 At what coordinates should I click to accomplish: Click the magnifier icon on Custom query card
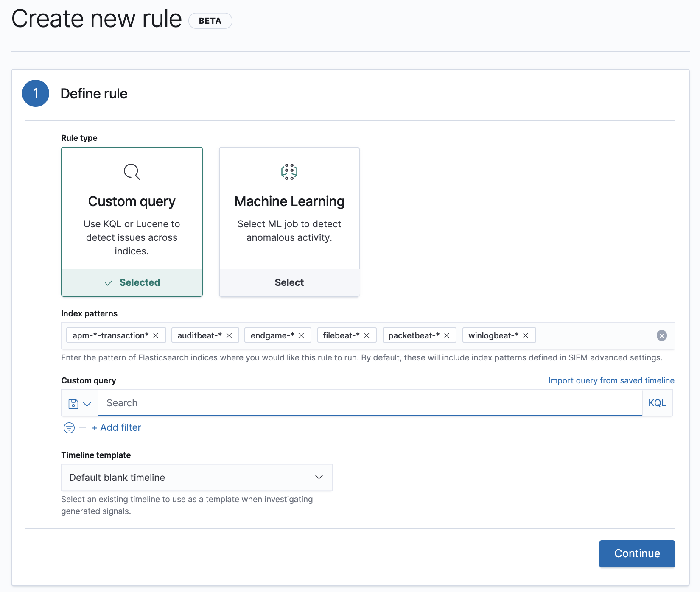point(132,172)
